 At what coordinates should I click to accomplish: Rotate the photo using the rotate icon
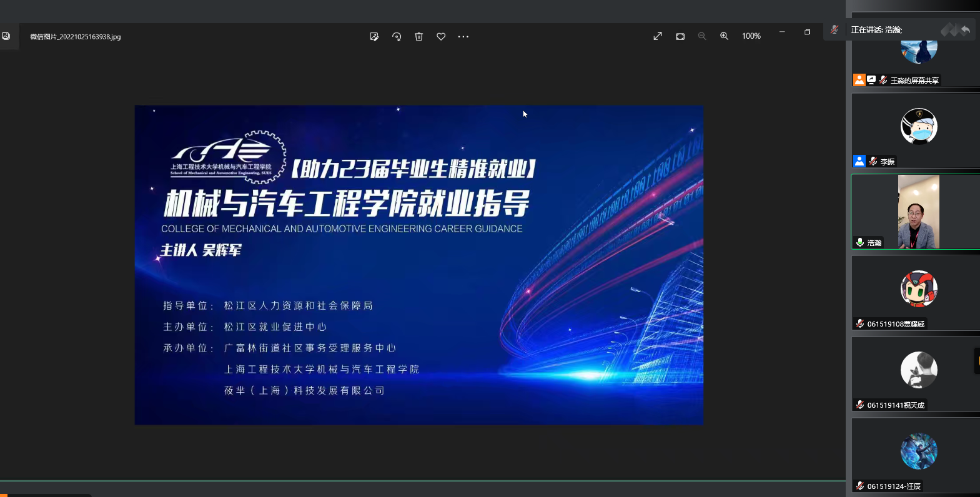pyautogui.click(x=397, y=37)
